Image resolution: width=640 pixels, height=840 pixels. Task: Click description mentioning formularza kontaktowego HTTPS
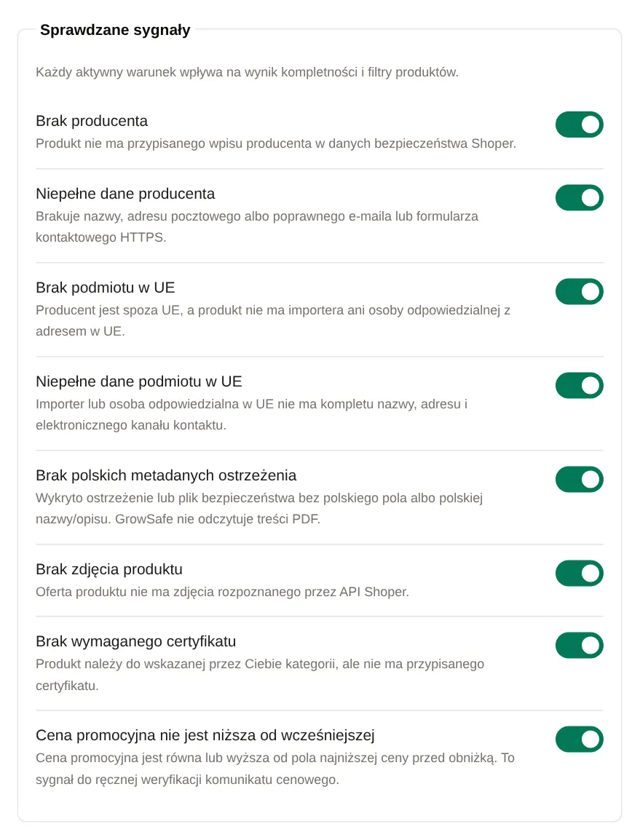[x=257, y=226]
